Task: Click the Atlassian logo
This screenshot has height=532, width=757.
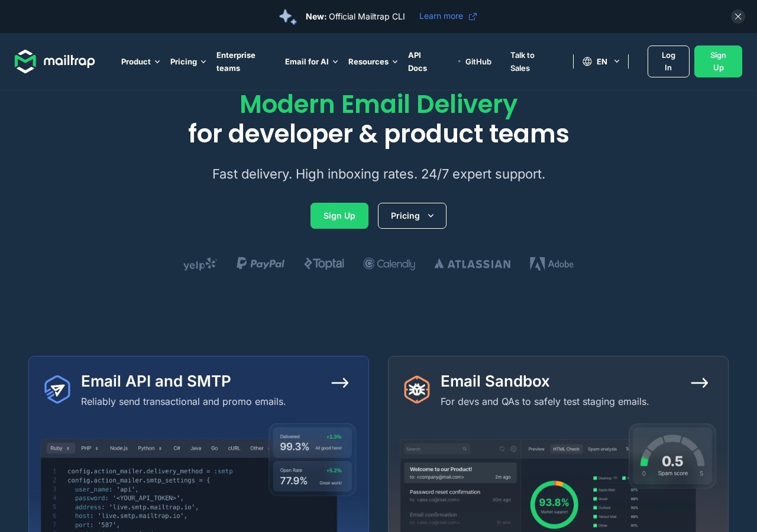Action: click(x=473, y=264)
